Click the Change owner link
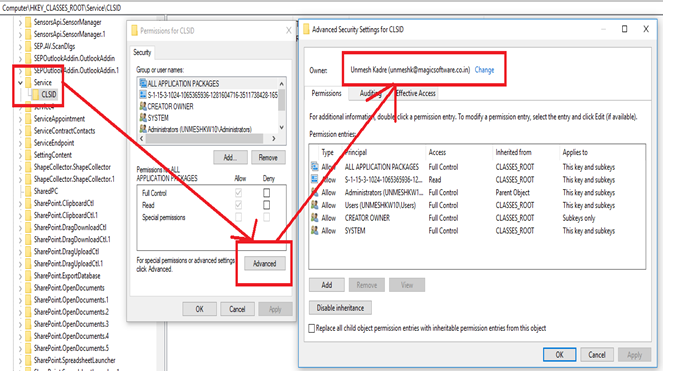Image resolution: width=694 pixels, height=374 pixels. click(484, 70)
